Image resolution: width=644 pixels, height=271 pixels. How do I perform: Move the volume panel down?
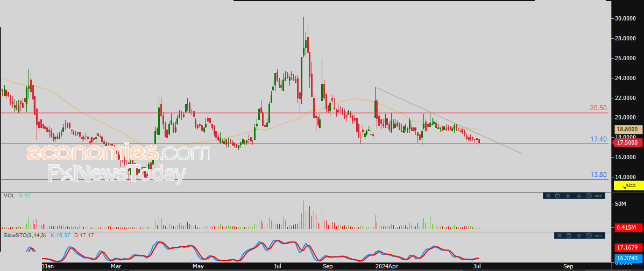click(578, 196)
